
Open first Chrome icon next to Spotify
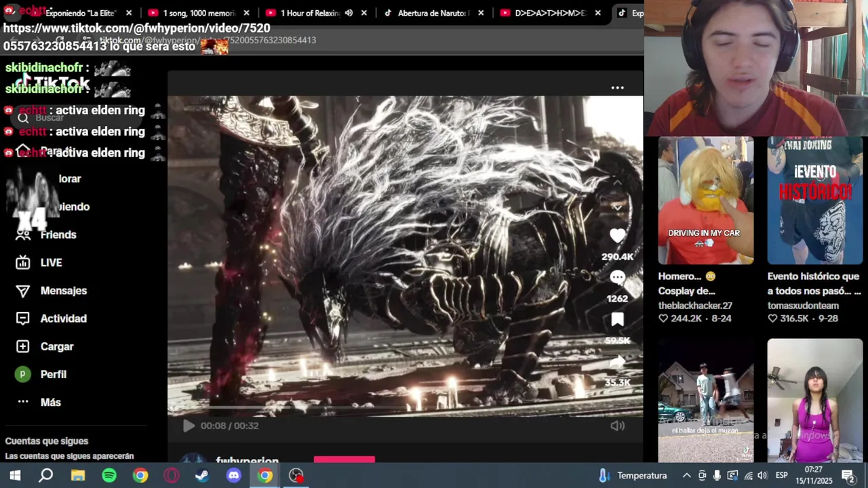tap(140, 475)
